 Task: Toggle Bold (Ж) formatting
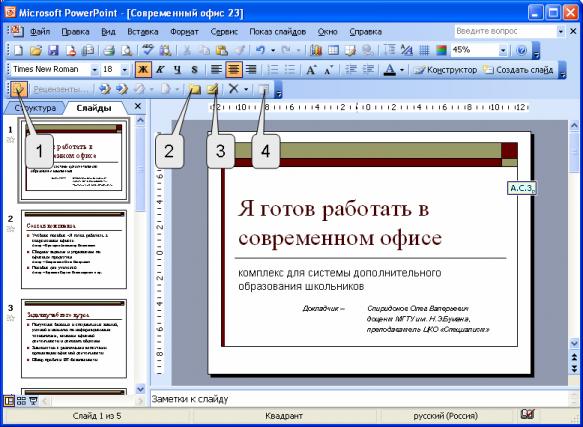tap(143, 70)
